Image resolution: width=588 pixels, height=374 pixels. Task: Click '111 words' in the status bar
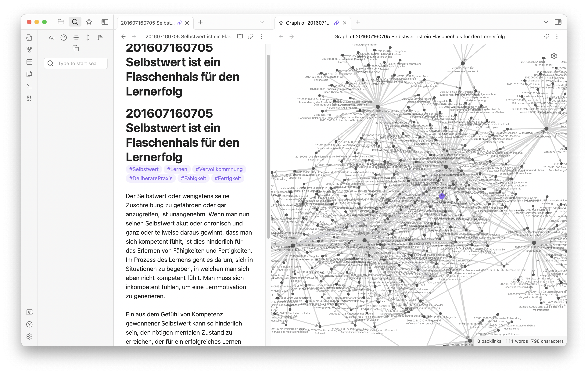pos(516,341)
